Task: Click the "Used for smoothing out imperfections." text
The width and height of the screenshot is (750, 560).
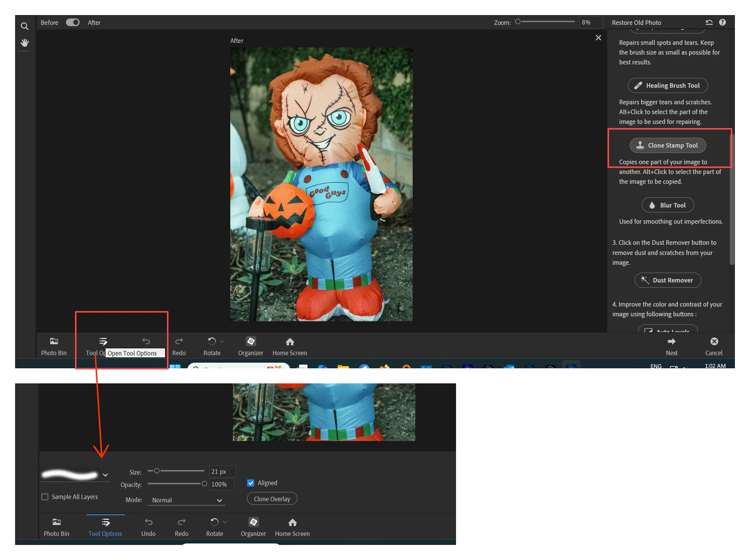Action: click(x=671, y=221)
